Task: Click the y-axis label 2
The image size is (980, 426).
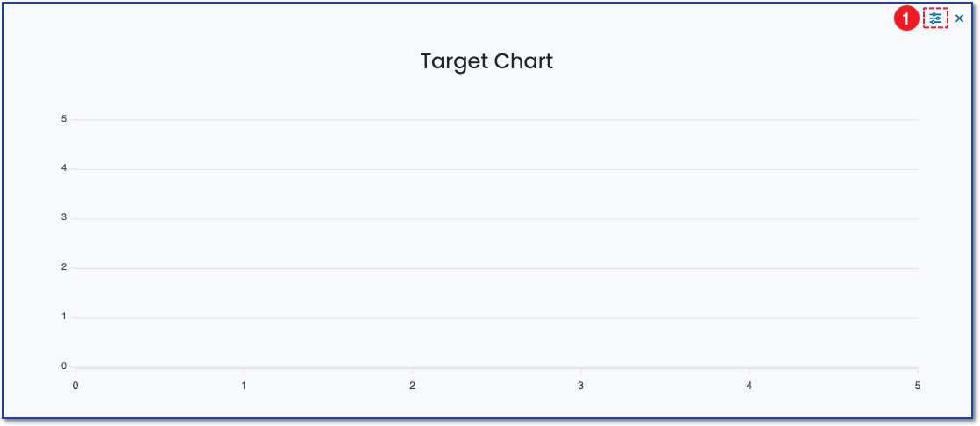Action: [x=64, y=267]
